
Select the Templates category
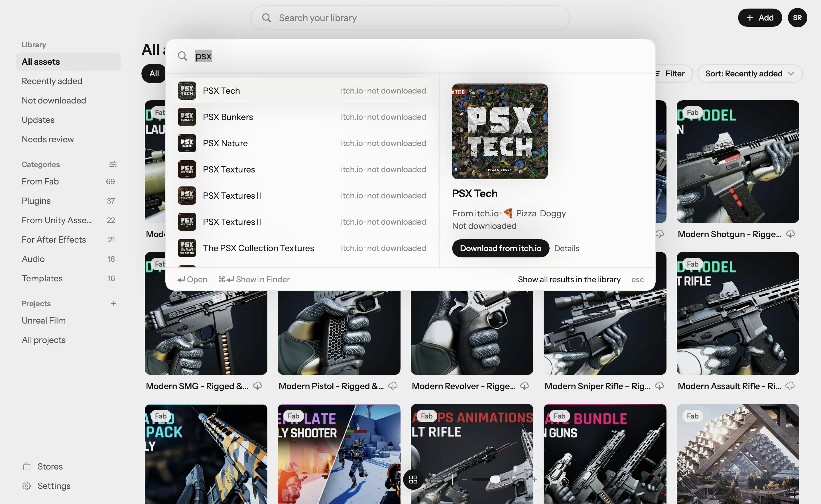(x=68, y=278)
